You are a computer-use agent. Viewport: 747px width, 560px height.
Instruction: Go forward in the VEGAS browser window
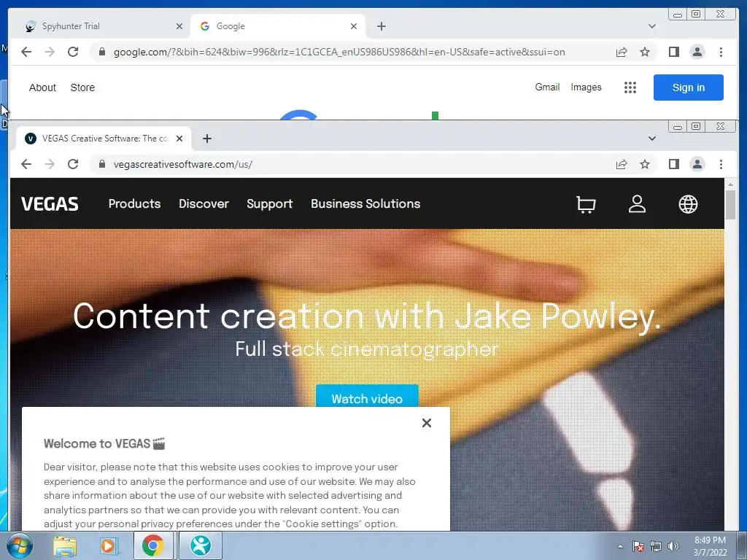coord(50,164)
